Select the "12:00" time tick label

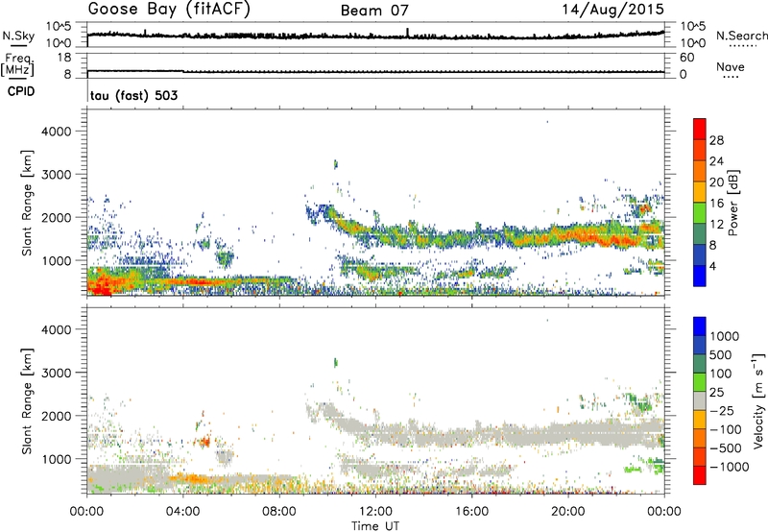[375, 512]
